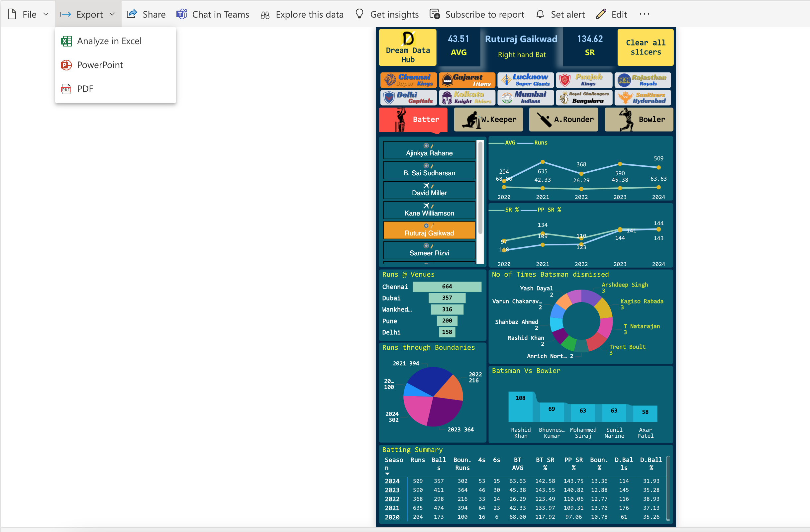Click the Ruturaj Gaikwad list entry
Viewport: 810px width, 532px height.
point(429,230)
